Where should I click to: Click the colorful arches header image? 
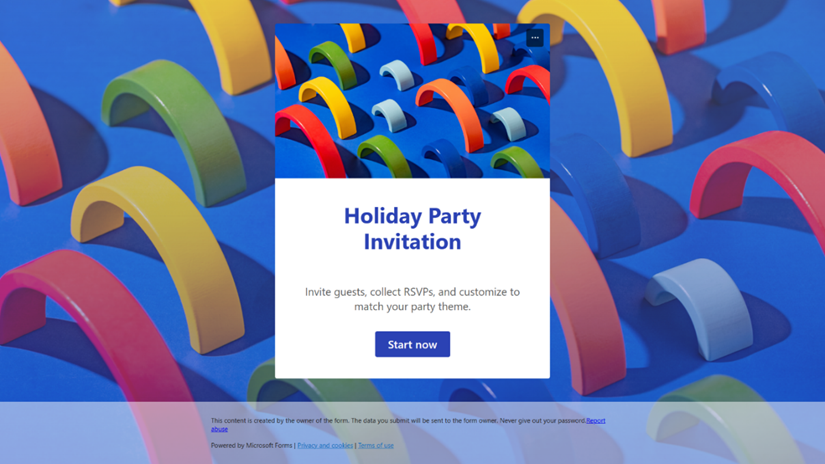[x=412, y=101]
